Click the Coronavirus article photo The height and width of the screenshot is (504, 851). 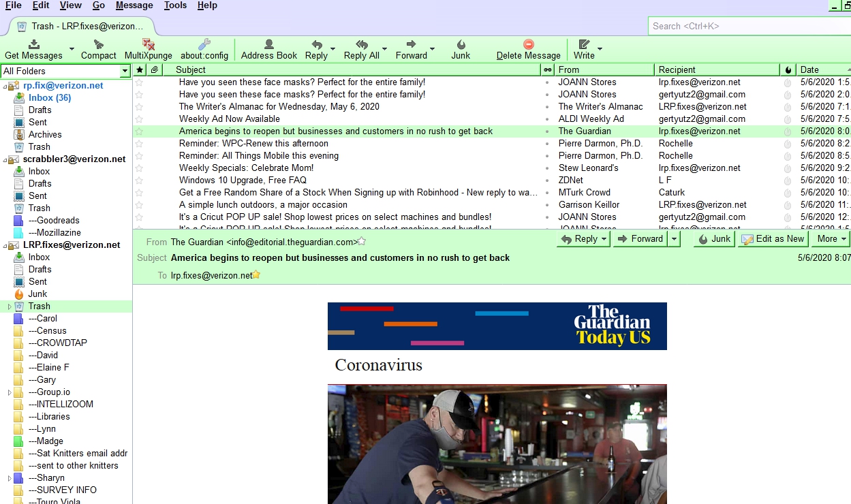coord(497,444)
